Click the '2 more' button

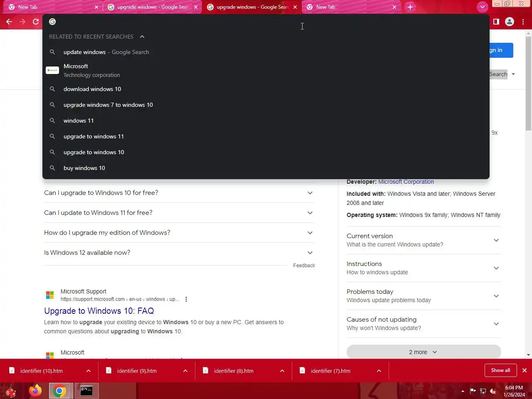(424, 352)
